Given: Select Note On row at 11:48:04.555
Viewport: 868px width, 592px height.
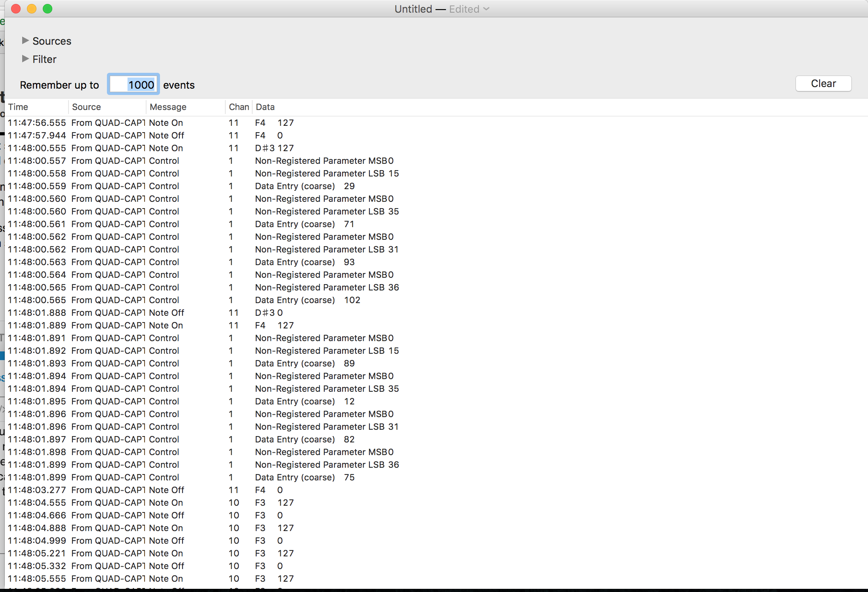Looking at the screenshot, I should point(436,503).
